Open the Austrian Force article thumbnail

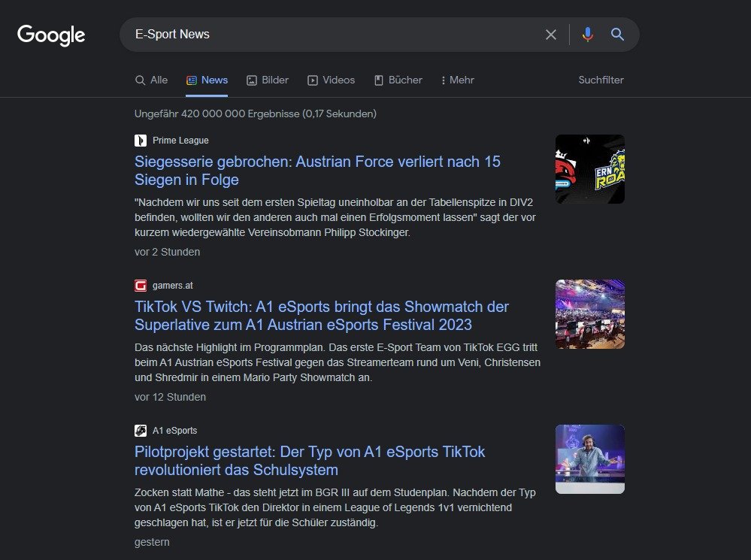pos(589,169)
